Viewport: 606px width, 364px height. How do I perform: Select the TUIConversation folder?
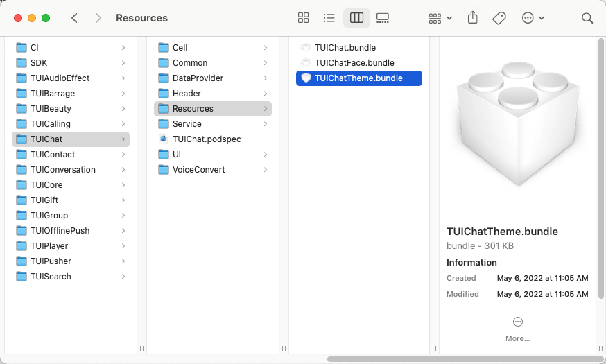click(62, 170)
